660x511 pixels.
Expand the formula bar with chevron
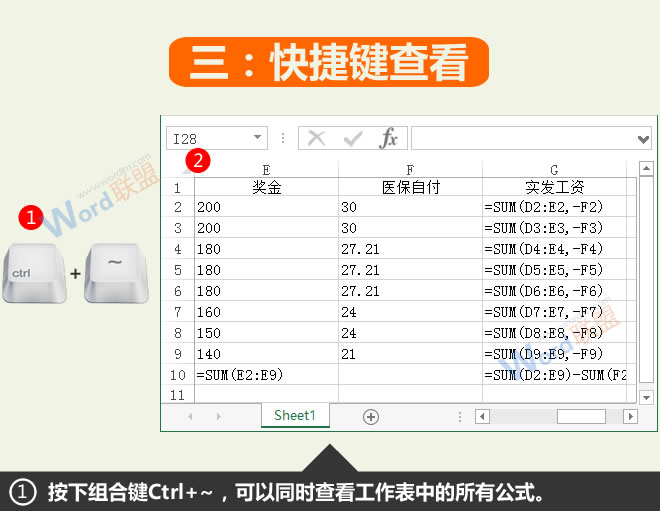643,139
